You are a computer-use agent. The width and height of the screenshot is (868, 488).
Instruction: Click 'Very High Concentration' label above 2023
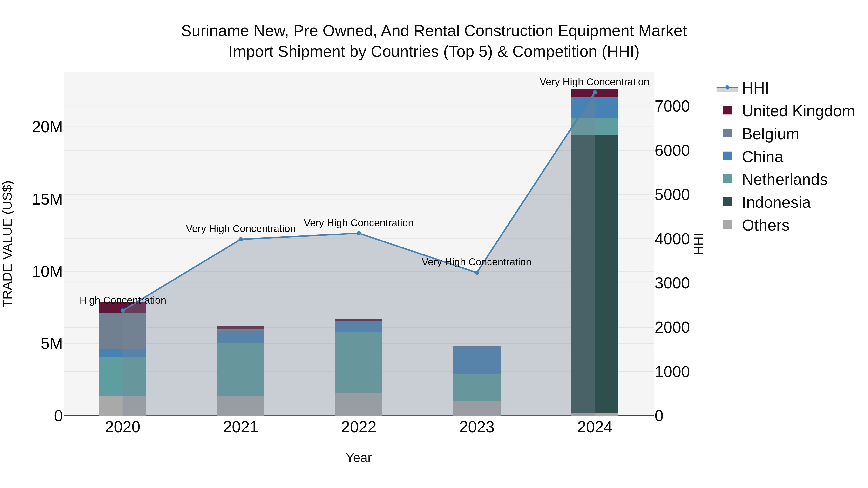coord(476,262)
